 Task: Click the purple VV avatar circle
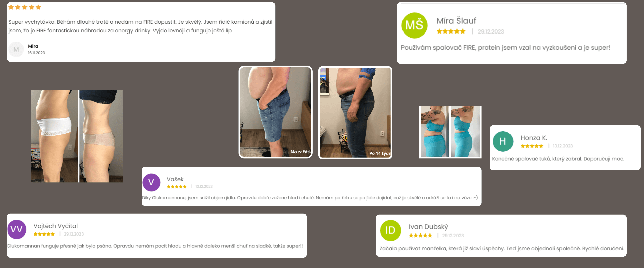click(x=17, y=229)
